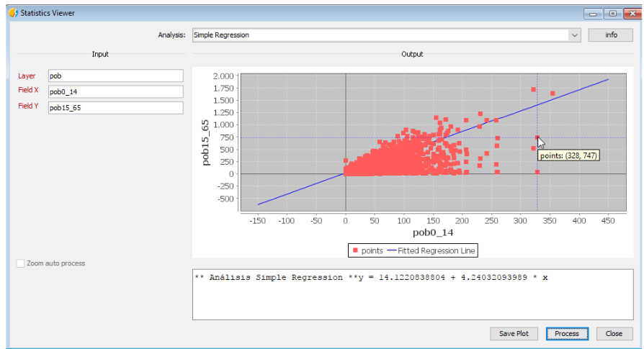Select the Field X input box

(x=116, y=91)
